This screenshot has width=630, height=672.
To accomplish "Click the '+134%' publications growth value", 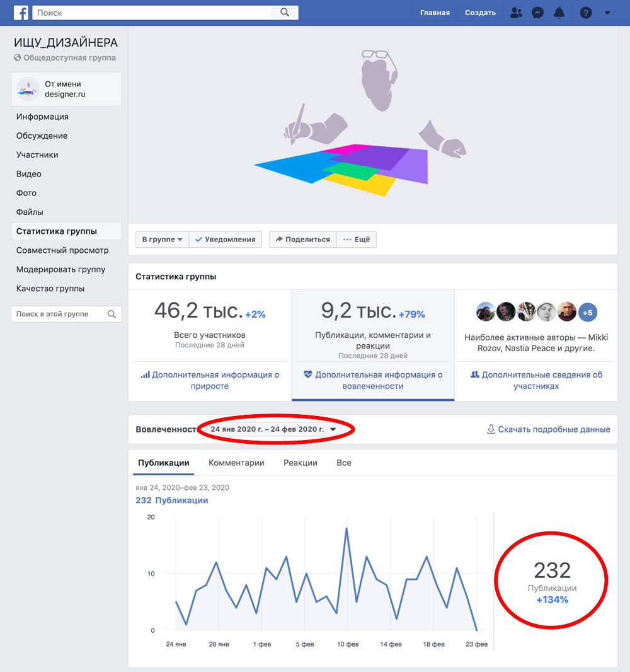I will 552,600.
